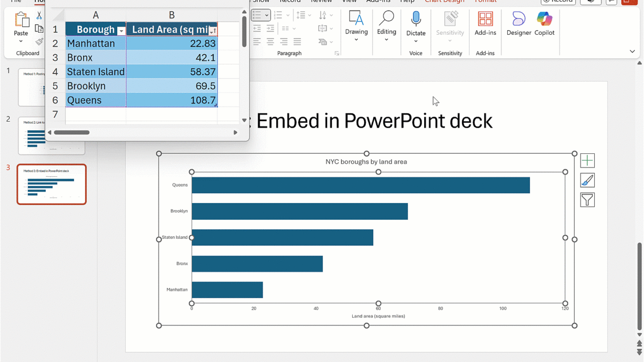Click the chart title 'NYC boroughs by land area'
Image resolution: width=644 pixels, height=362 pixels.
point(366,162)
